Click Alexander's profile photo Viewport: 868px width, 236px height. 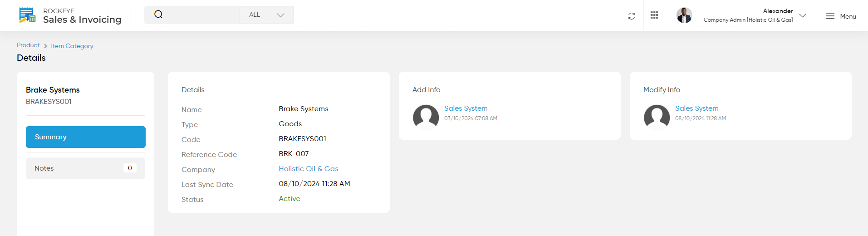[x=684, y=15]
